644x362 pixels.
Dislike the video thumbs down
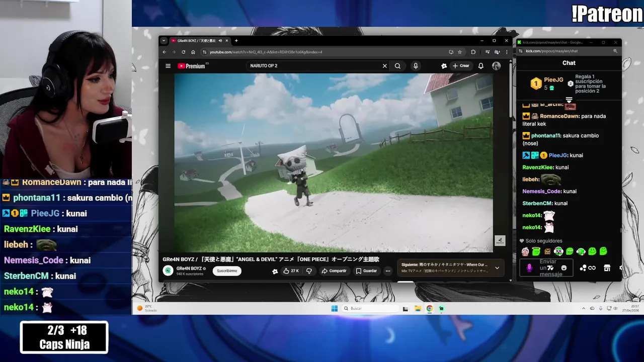(x=309, y=271)
